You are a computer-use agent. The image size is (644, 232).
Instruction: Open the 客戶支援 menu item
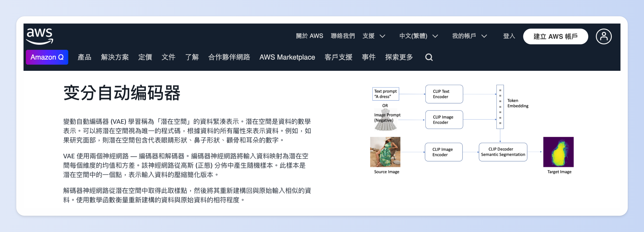(x=338, y=57)
